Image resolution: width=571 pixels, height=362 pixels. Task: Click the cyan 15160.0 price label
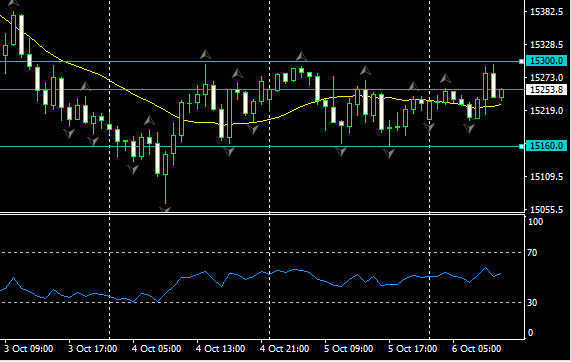(546, 146)
